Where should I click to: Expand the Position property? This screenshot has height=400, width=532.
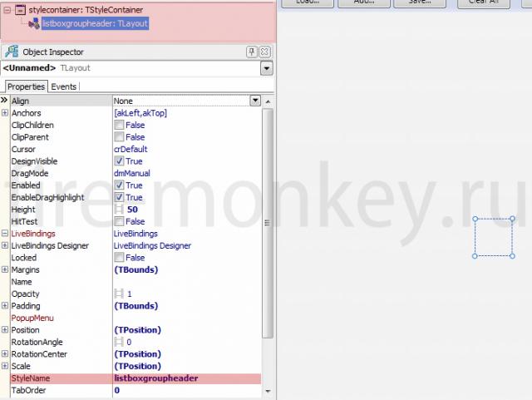(5, 329)
